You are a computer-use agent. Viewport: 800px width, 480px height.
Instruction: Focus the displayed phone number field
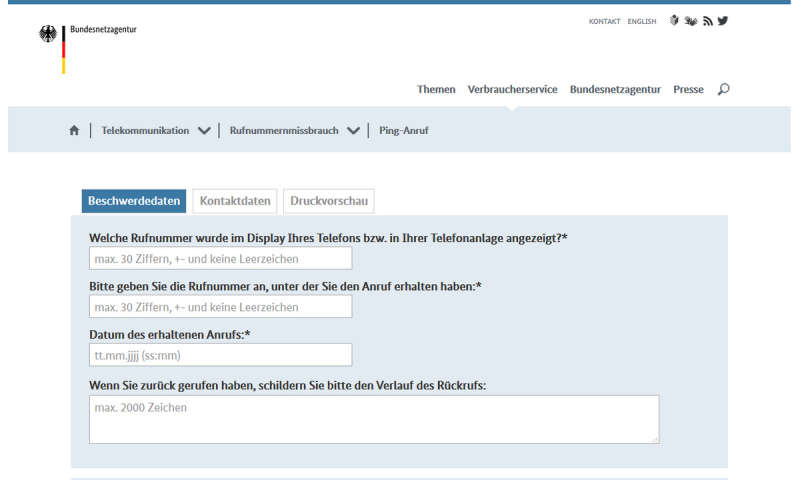coord(220,259)
